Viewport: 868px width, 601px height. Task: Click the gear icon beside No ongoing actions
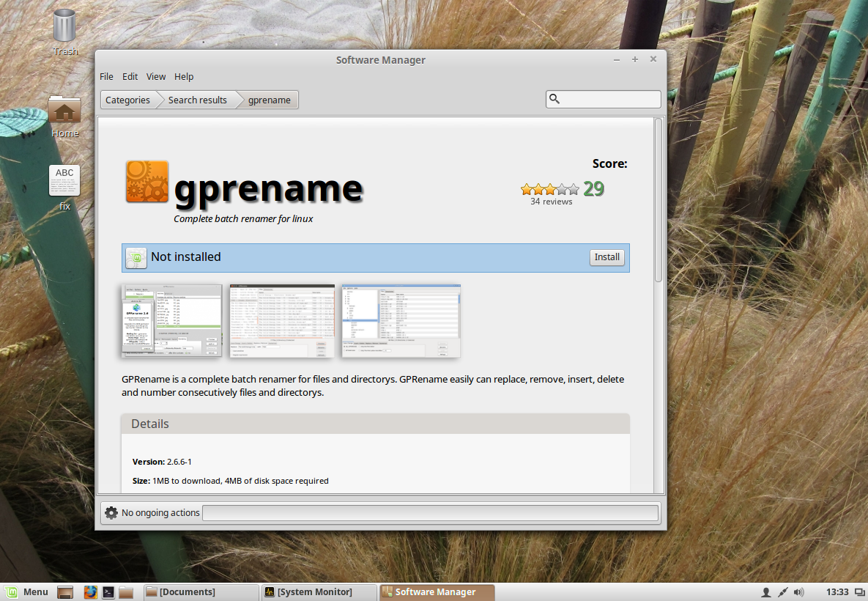pos(111,512)
